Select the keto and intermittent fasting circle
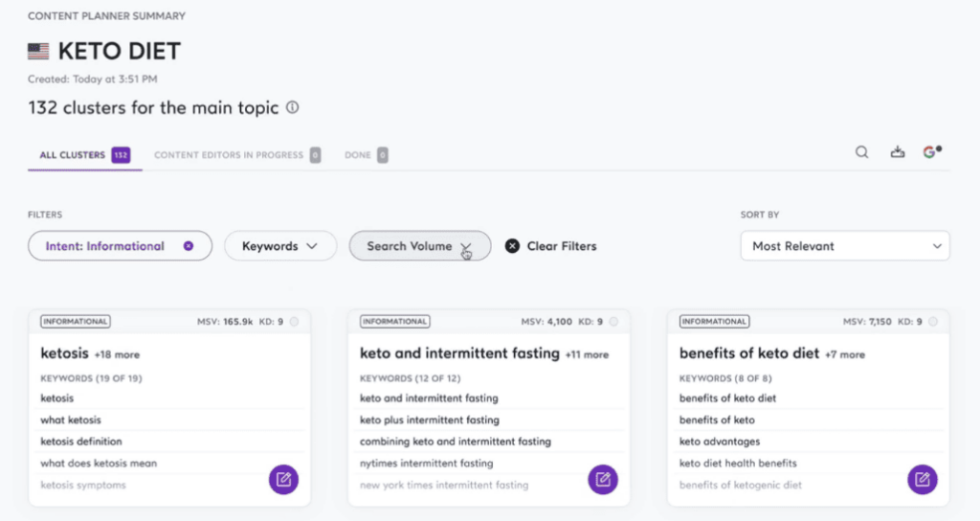Viewport: 980px width, 521px height. click(x=613, y=322)
